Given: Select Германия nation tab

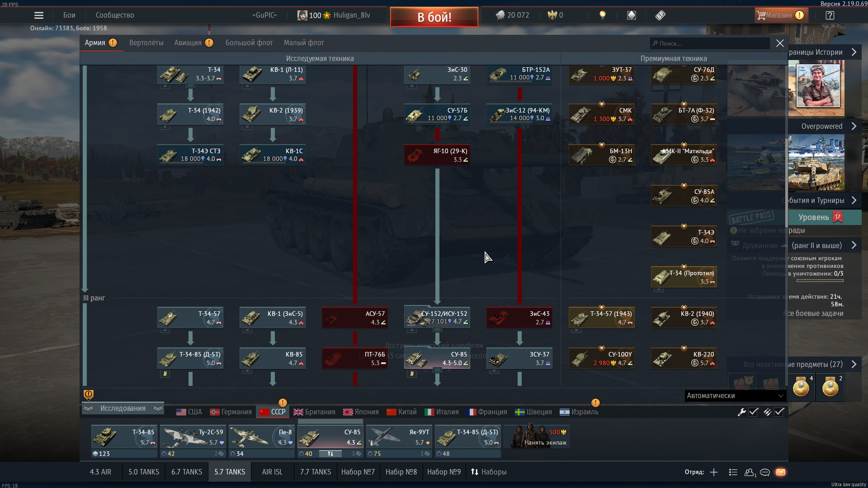Looking at the screenshot, I should point(231,412).
